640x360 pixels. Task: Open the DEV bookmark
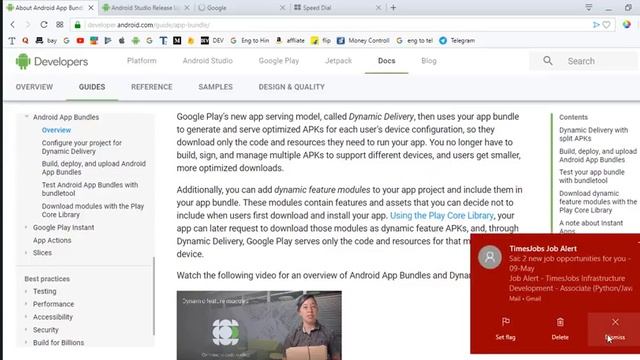point(212,40)
